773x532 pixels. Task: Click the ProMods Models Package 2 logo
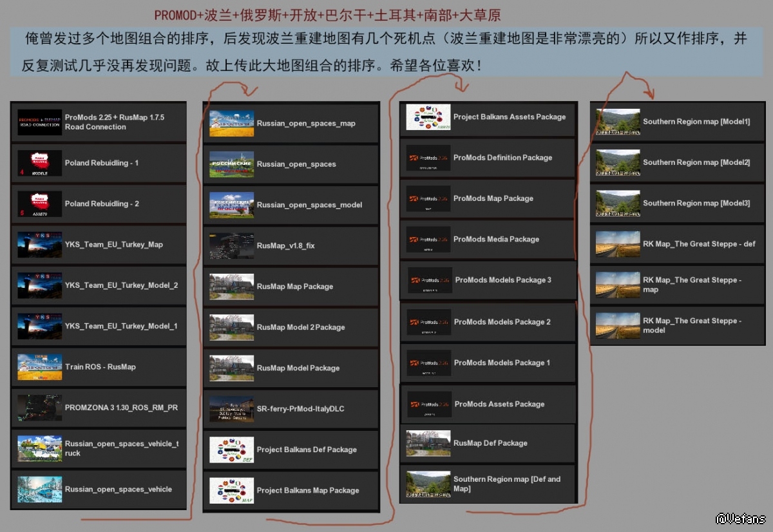pos(428,322)
